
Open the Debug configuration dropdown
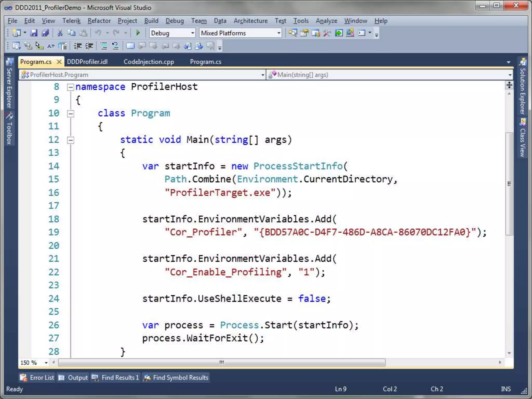coord(192,33)
